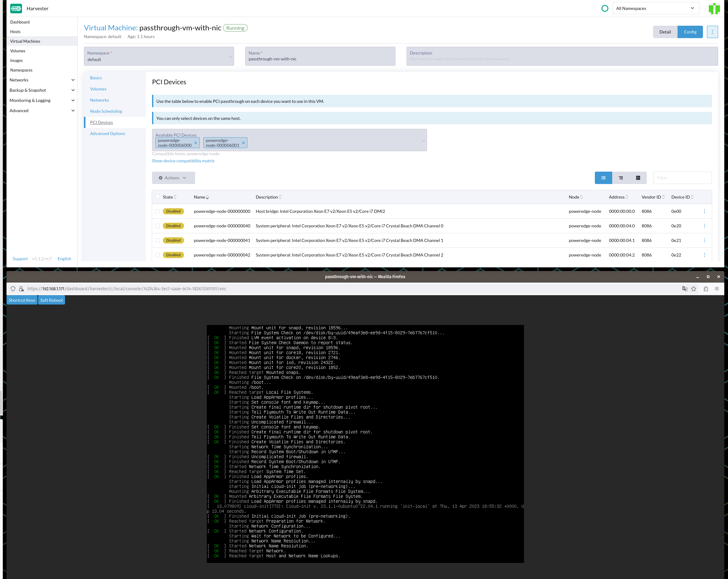The height and width of the screenshot is (579, 728).
Task: Open row actions for device poweredge-node-000000042
Action: [704, 255]
